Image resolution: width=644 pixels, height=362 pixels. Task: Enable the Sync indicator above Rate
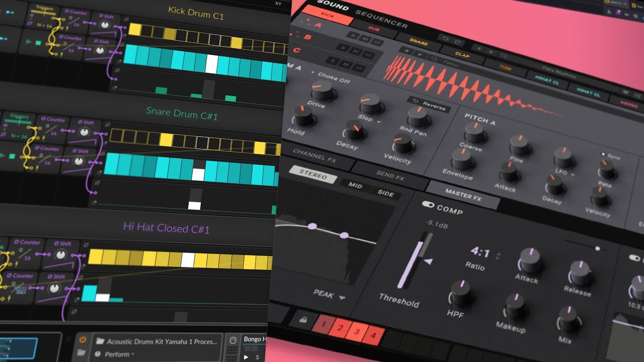603,154
